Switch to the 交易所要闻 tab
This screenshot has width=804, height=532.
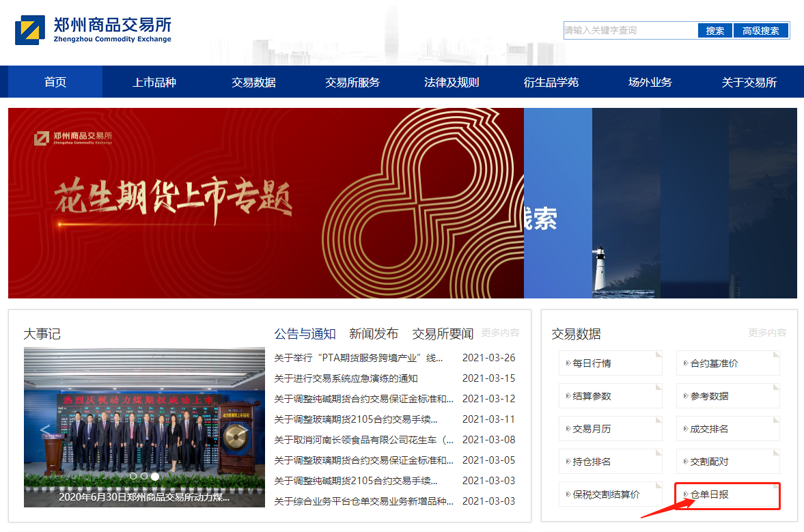443,334
